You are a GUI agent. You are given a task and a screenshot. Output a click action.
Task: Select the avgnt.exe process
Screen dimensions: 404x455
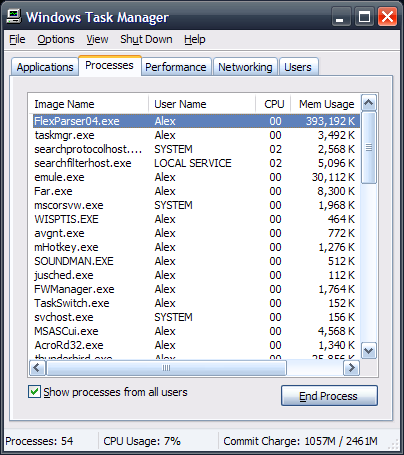click(196, 233)
